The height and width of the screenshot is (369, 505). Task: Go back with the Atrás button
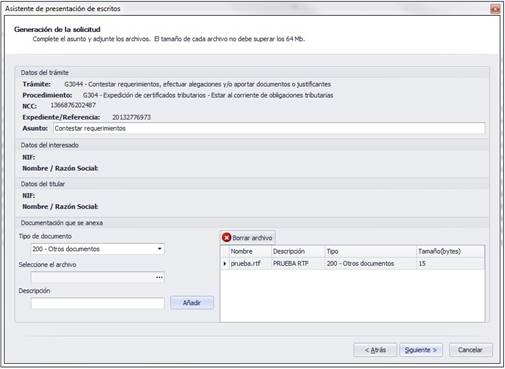375,350
